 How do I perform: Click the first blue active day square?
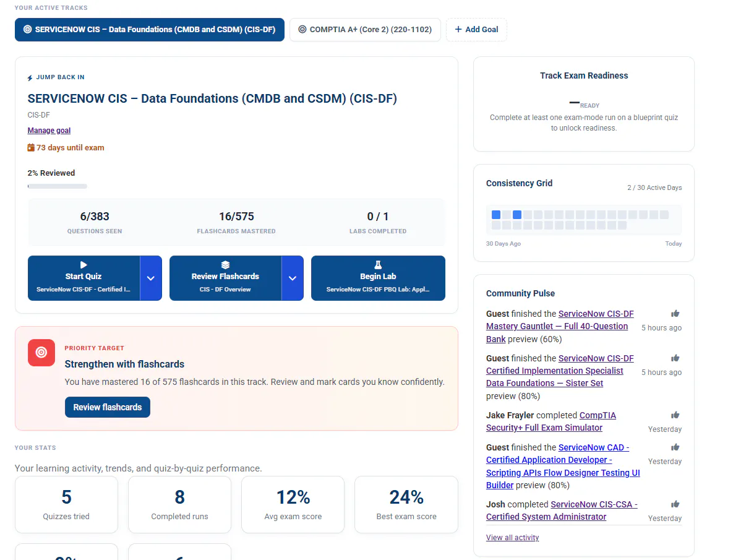[x=496, y=215]
